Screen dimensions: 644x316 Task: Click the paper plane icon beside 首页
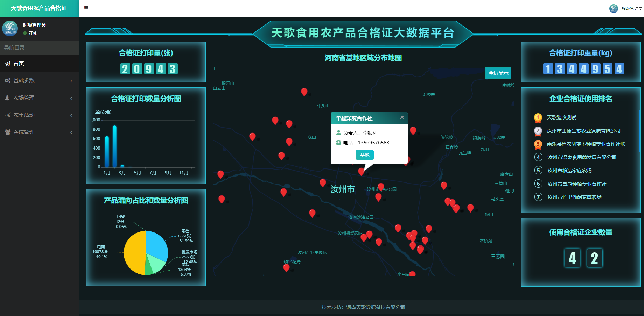point(7,64)
